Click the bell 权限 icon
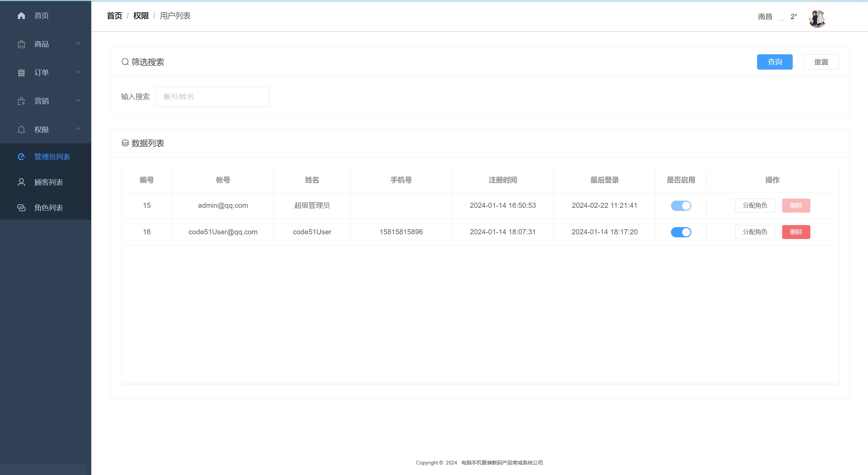 pos(21,130)
